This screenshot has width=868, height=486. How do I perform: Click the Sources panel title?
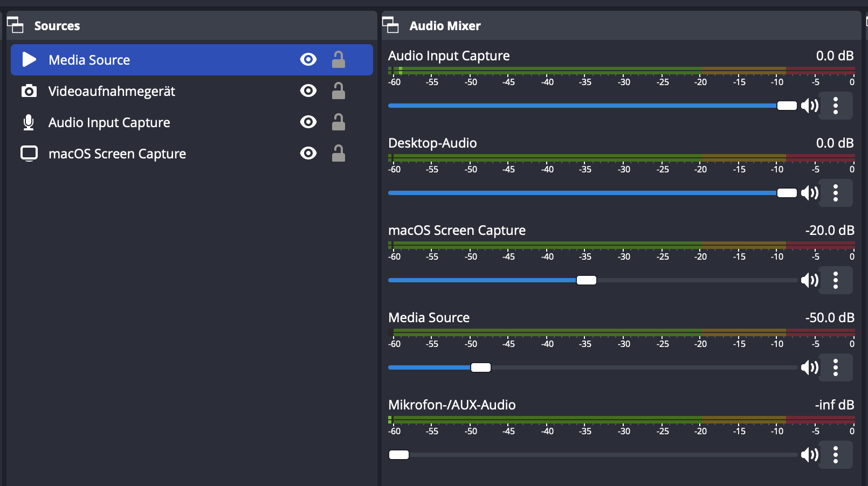click(57, 26)
